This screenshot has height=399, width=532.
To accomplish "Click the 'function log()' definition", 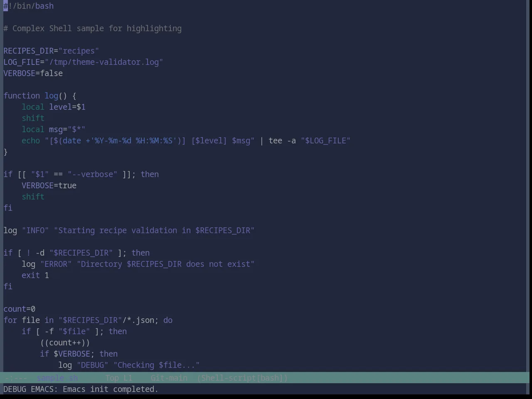I will coord(40,96).
